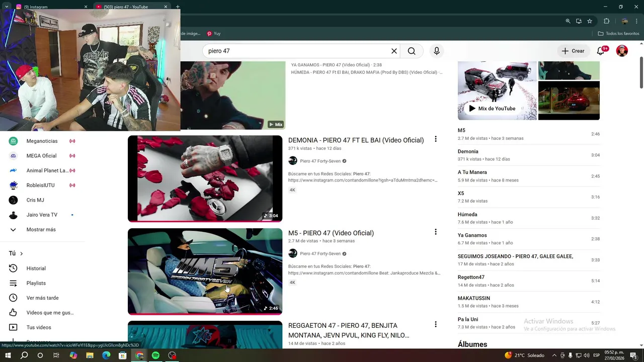Click channel avatar beside DEMONIA video
The width and height of the screenshot is (644, 362).
[293, 161]
